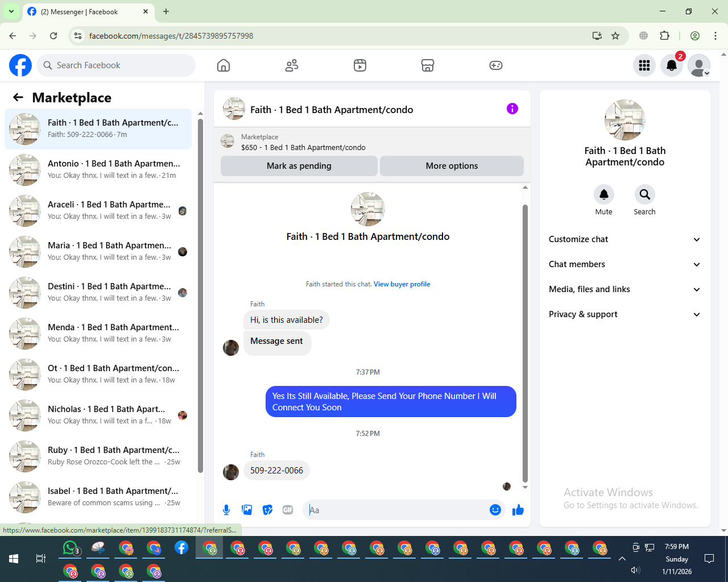Open the Araceli conversation
The width and height of the screenshot is (728, 582).
98,211
